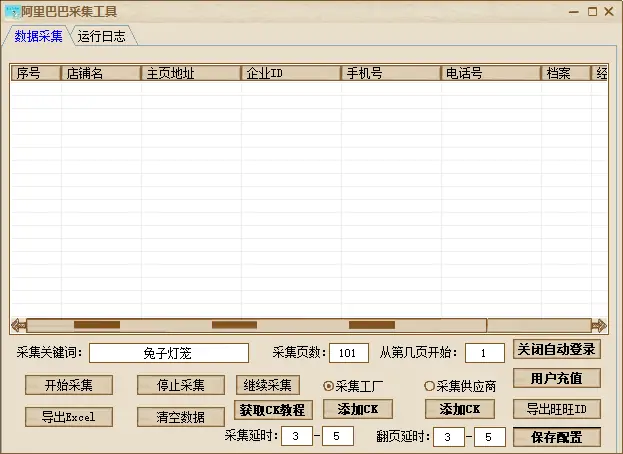The width and height of the screenshot is (623, 454).
Task: Open 用户充值 recharge button
Action: tap(557, 379)
